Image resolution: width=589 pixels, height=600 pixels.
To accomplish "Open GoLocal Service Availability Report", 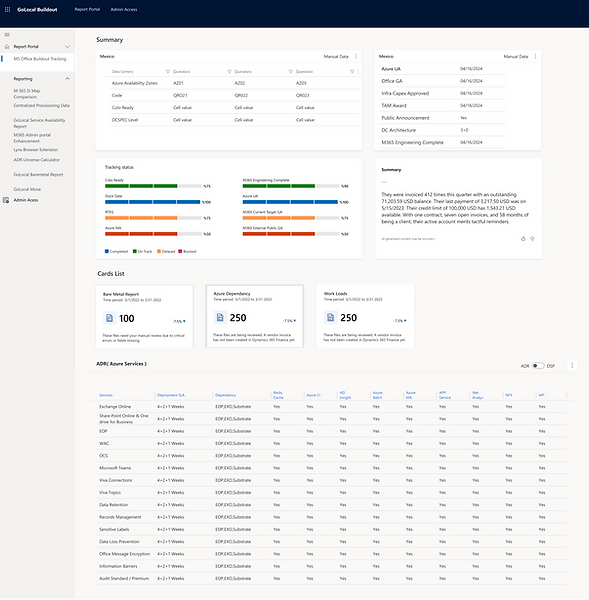I will pyautogui.click(x=39, y=123).
